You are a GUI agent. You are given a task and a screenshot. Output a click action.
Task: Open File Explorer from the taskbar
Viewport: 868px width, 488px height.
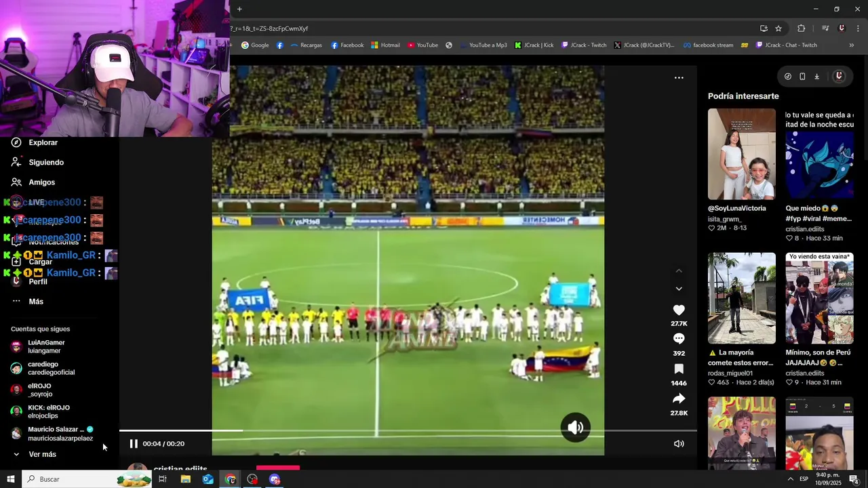tap(185, 479)
